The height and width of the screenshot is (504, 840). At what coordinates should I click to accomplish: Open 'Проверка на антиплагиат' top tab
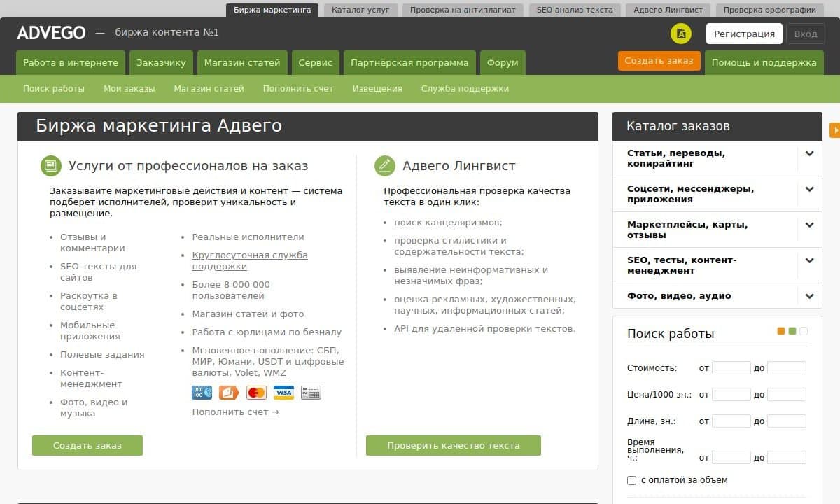click(x=463, y=10)
